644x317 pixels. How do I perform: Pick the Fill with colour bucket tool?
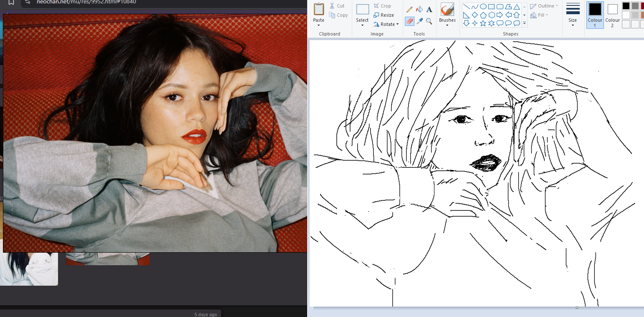point(419,9)
